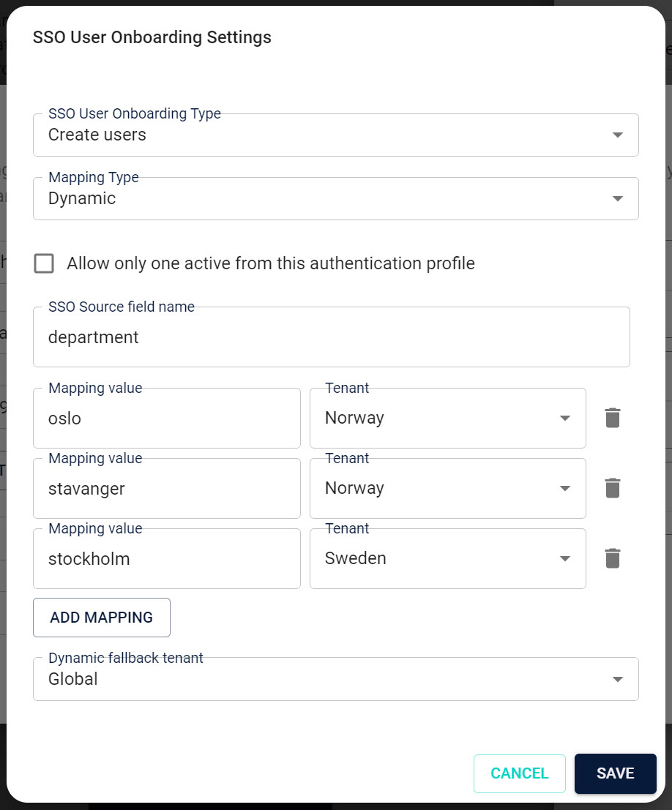Cancel the SSO settings dialog

(520, 773)
